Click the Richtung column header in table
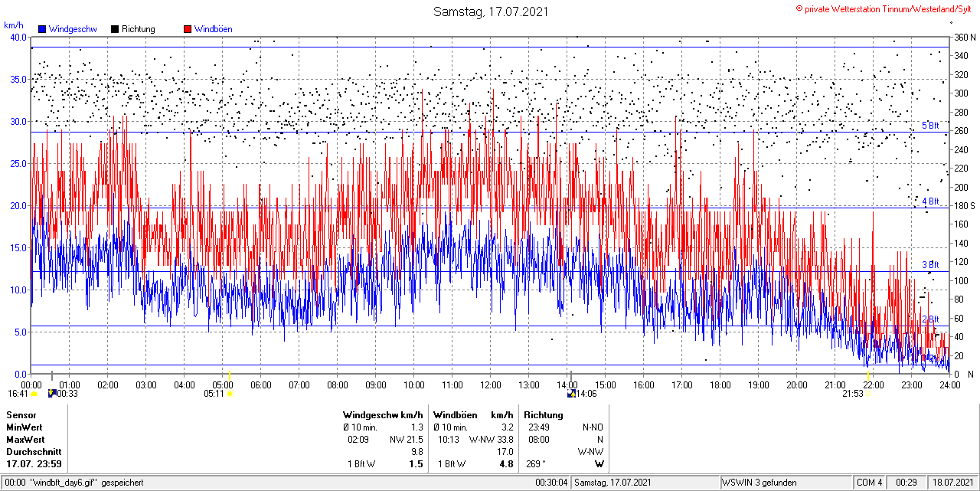 coord(544,415)
